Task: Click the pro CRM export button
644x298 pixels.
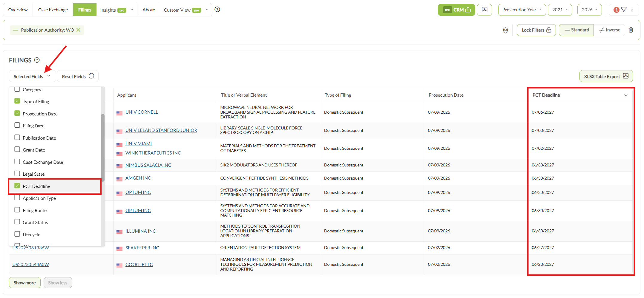Action: click(x=456, y=10)
